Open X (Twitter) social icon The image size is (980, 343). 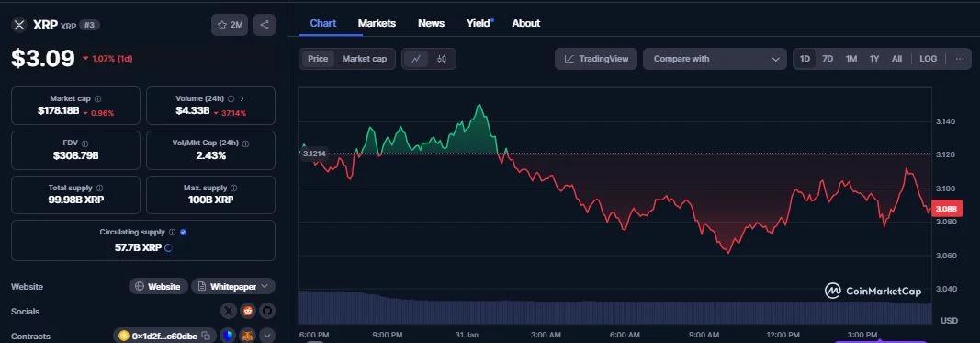click(x=229, y=311)
